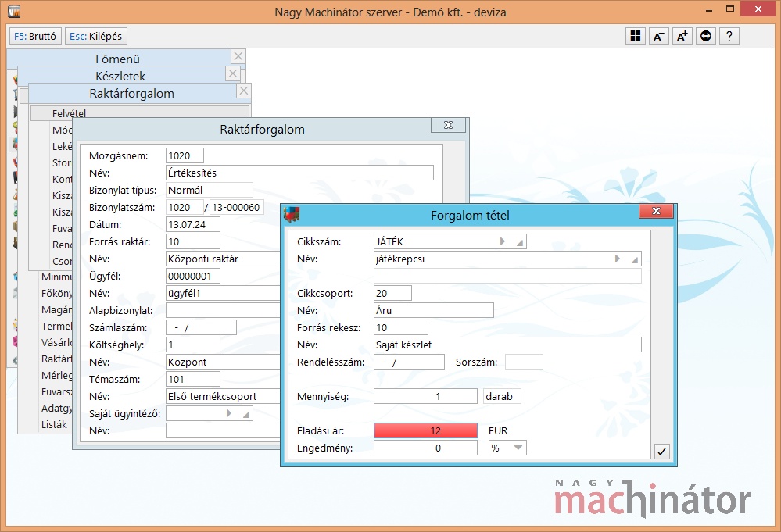The width and height of the screenshot is (781, 532).
Task: Click the Cikkszám field JÁTÉK
Action: pos(450,241)
